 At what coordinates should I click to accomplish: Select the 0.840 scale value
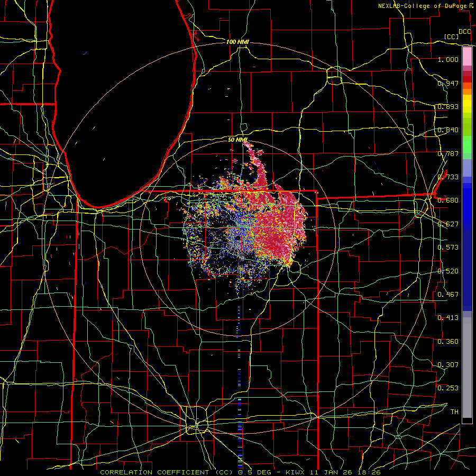(x=448, y=130)
